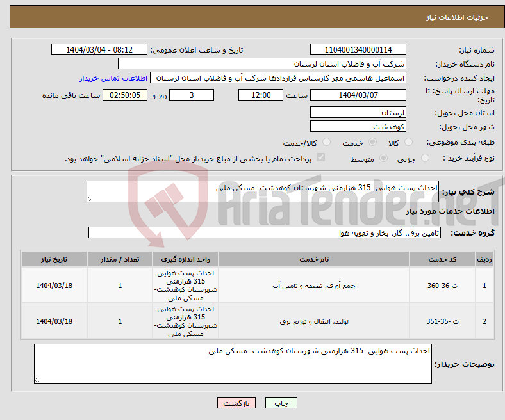Grab the resize handle of شرح کلی نیاز textarea
The width and height of the screenshot is (505, 420).
[x=90, y=199]
